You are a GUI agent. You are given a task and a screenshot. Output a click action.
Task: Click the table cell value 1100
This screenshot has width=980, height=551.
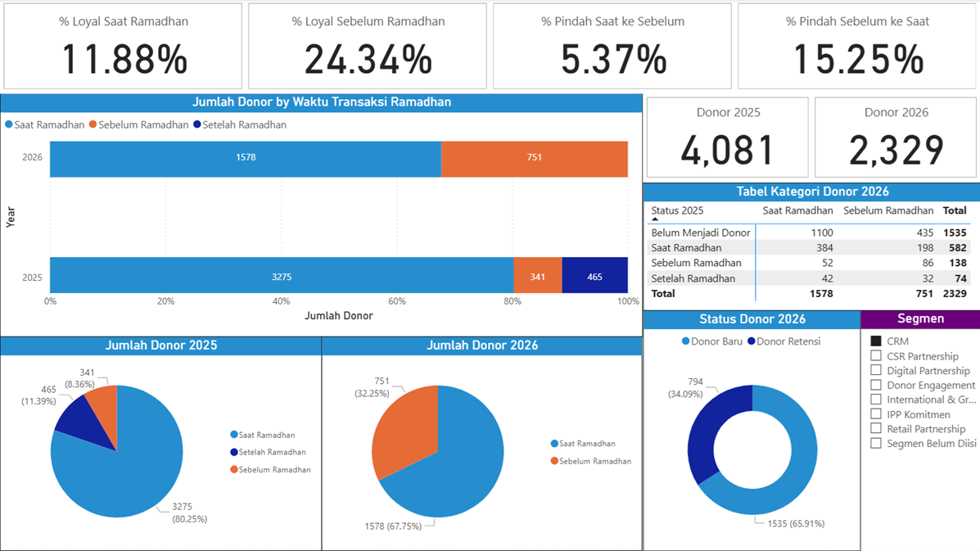(822, 233)
